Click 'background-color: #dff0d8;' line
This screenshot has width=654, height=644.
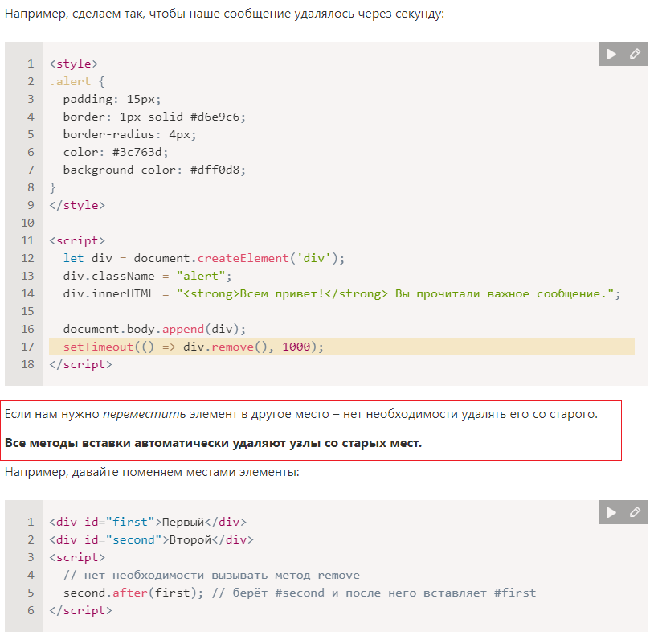point(154,170)
